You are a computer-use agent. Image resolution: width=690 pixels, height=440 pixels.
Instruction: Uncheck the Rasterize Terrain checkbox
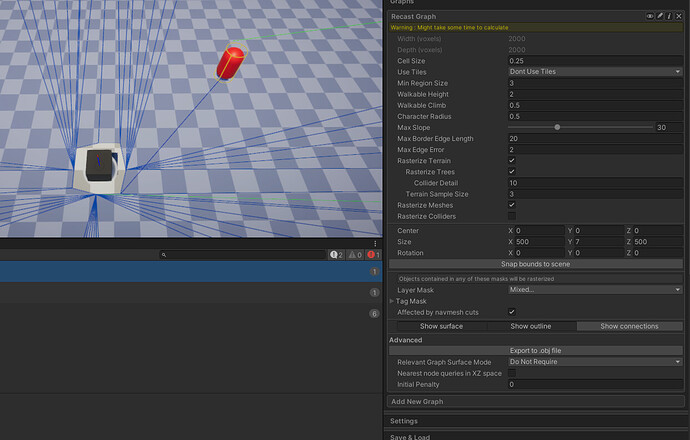(512, 161)
